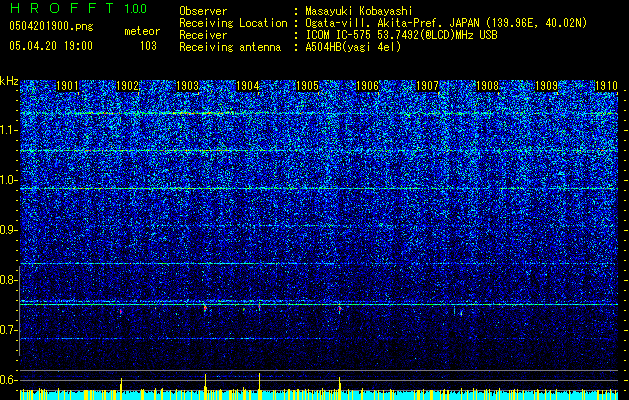Click the tall yellow spike below 1904

(260, 381)
